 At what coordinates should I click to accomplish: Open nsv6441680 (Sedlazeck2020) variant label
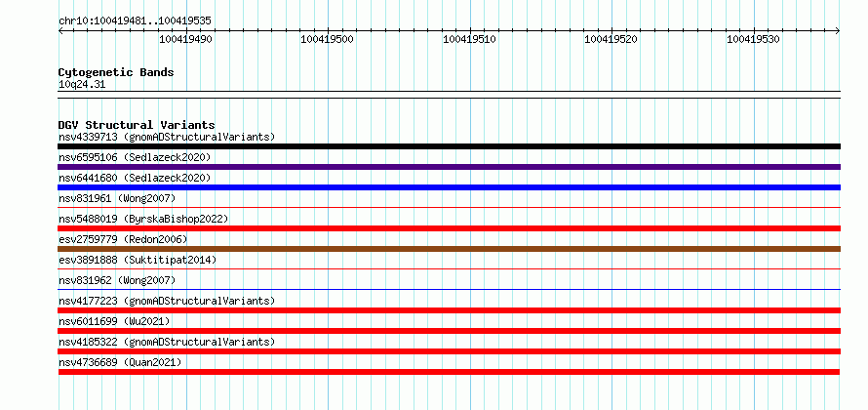coord(135,178)
